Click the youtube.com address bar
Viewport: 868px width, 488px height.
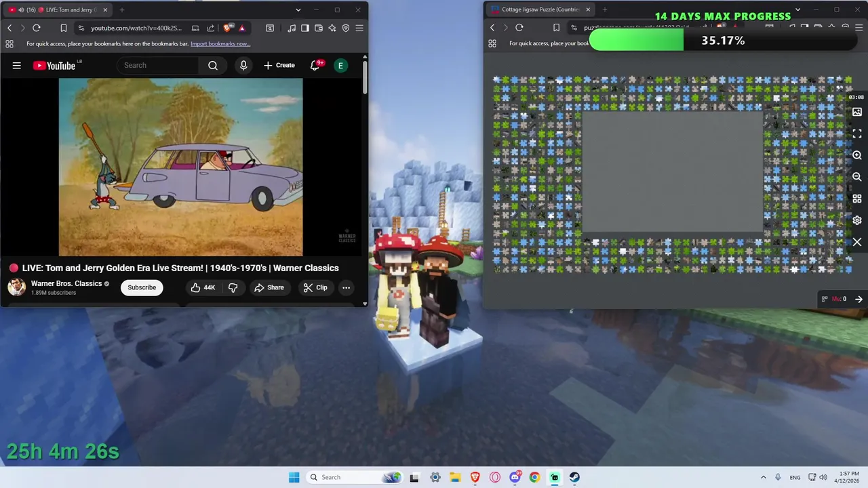coord(136,28)
